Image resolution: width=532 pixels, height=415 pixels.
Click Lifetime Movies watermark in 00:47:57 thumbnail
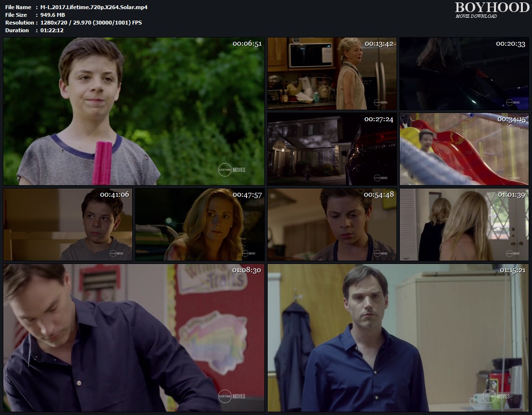248,253
